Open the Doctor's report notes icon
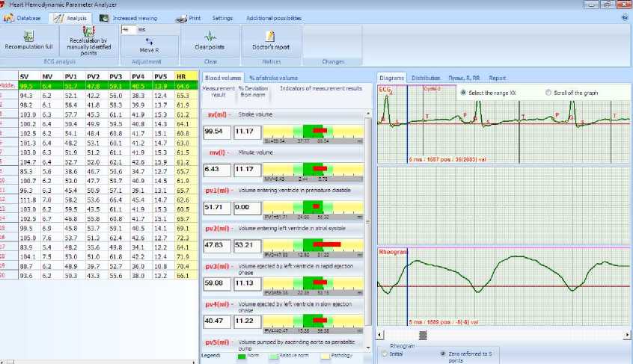 coord(268,35)
